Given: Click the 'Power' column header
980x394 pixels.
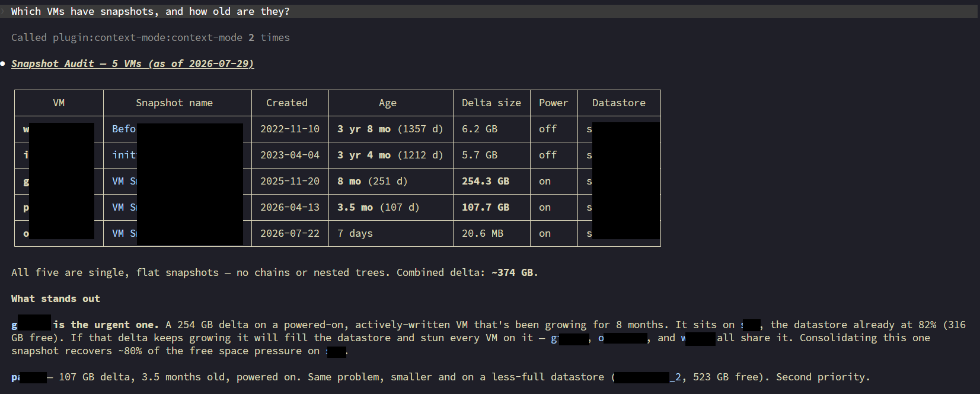Looking at the screenshot, I should coord(554,103).
